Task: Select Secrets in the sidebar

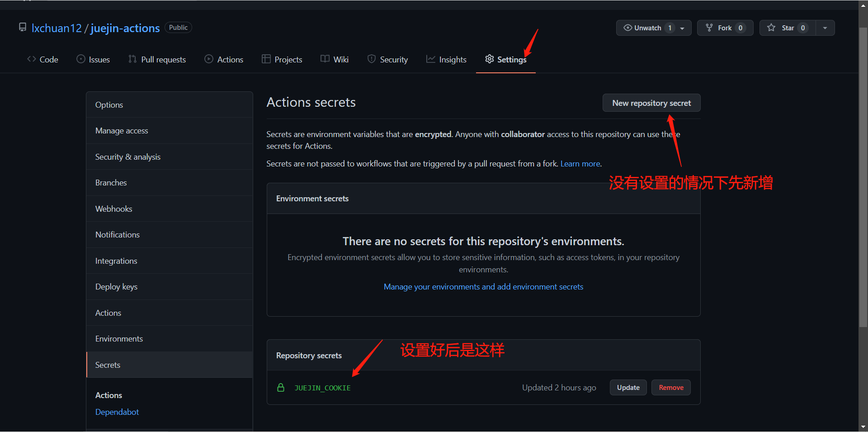Action: pos(170,365)
